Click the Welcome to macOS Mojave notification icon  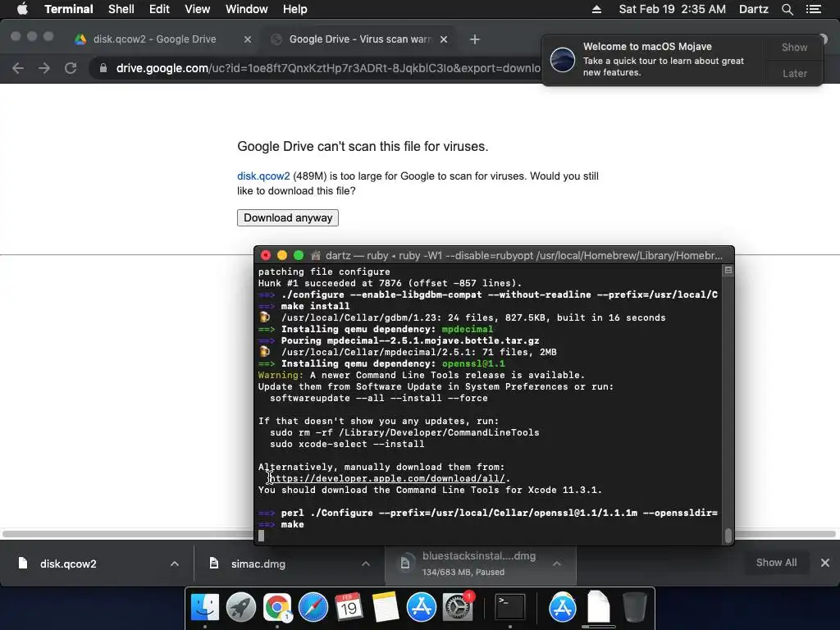coord(563,59)
